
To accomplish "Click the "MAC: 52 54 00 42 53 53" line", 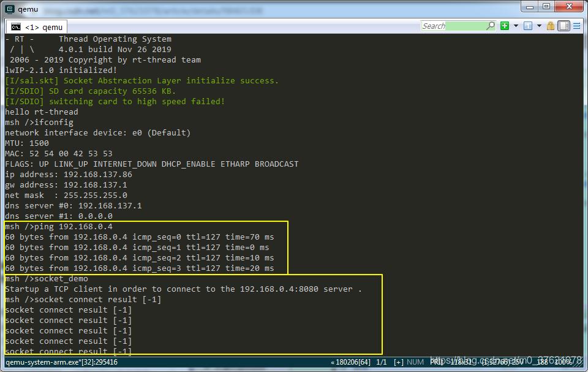I will 59,154.
